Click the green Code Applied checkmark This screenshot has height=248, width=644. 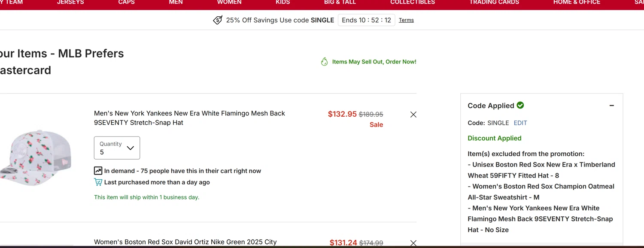pos(520,105)
